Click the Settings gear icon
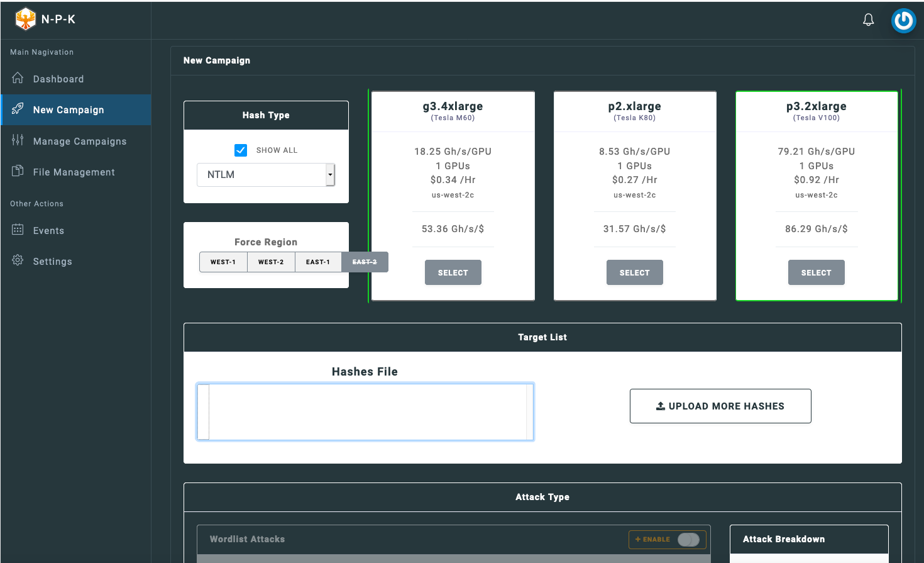 pos(18,260)
